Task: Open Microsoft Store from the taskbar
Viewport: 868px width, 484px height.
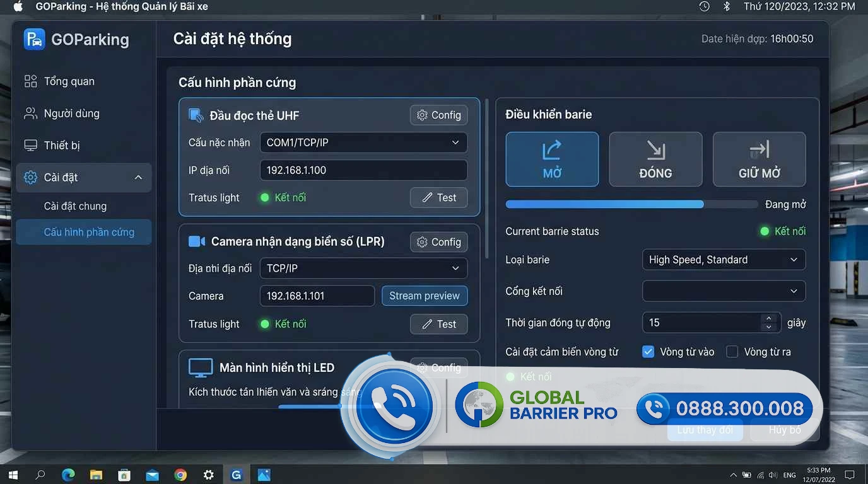Action: pos(124,475)
